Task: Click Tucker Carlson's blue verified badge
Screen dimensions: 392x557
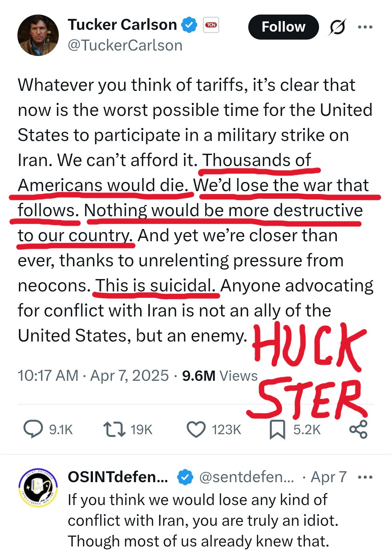Action: 189,25
